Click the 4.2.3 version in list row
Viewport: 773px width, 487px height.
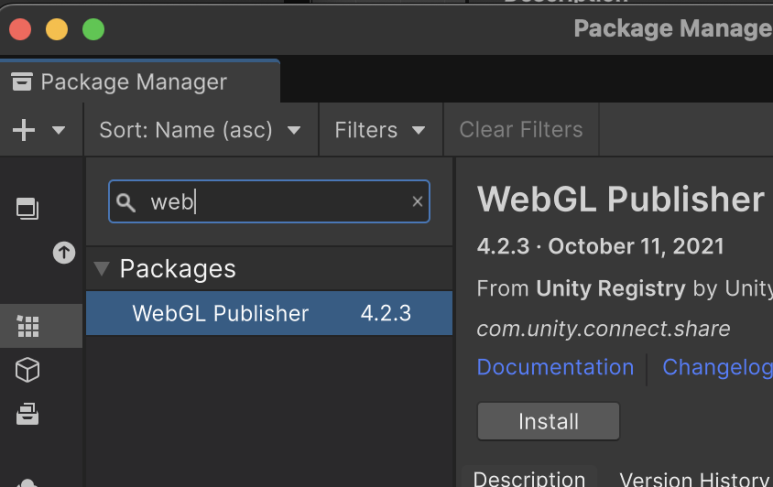click(386, 313)
